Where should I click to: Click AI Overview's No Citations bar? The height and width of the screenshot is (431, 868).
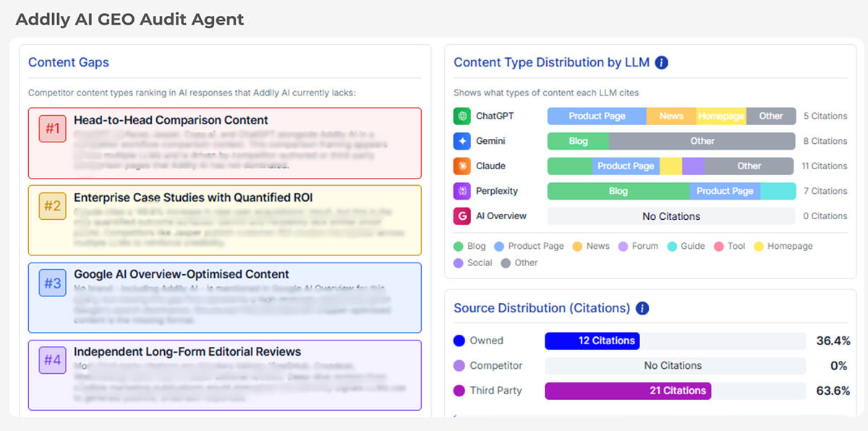[x=671, y=215]
